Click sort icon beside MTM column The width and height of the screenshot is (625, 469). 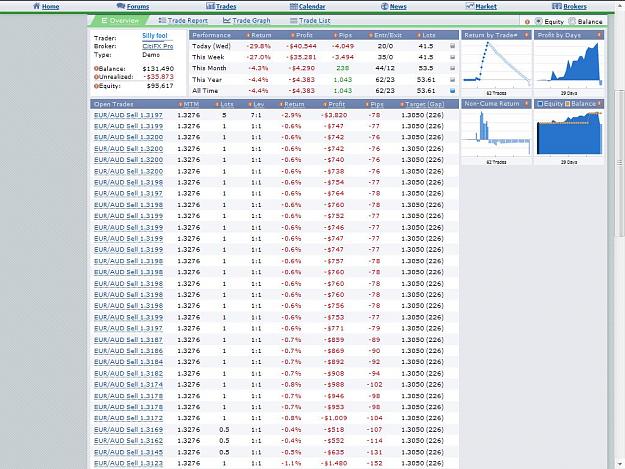(181, 104)
